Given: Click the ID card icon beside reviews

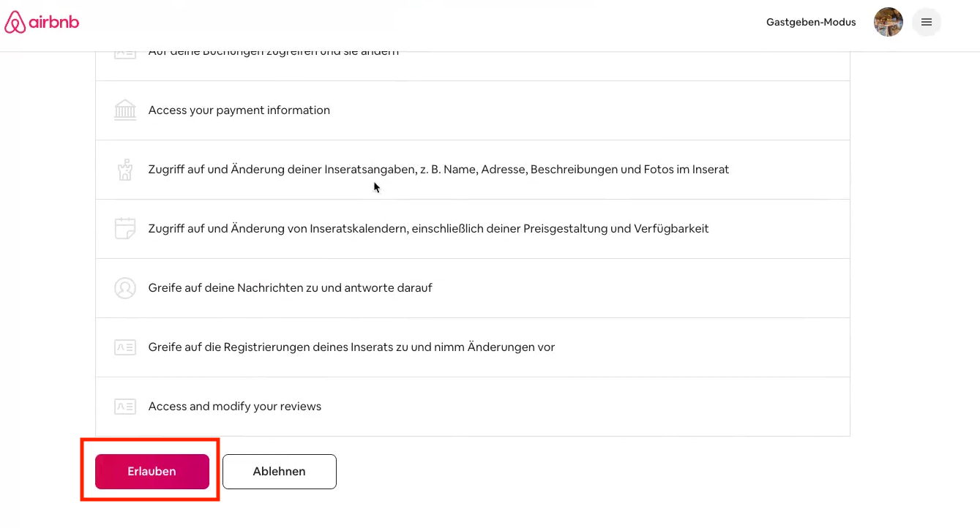Looking at the screenshot, I should click(x=125, y=407).
